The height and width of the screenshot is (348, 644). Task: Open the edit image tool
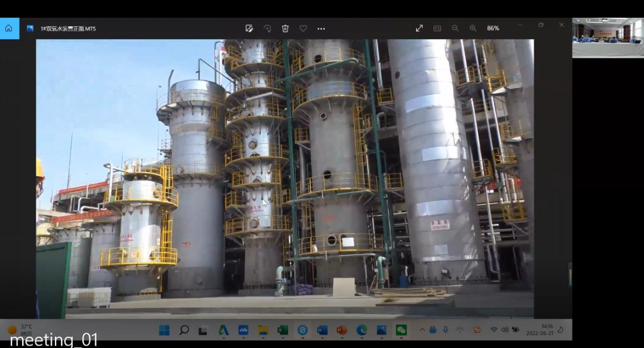point(249,29)
